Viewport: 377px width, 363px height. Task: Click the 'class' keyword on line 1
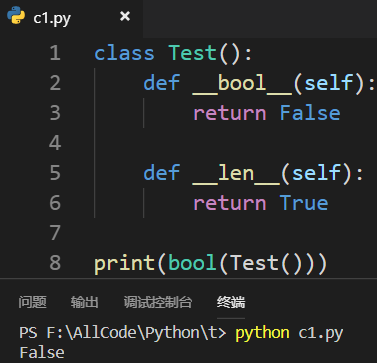tap(125, 53)
